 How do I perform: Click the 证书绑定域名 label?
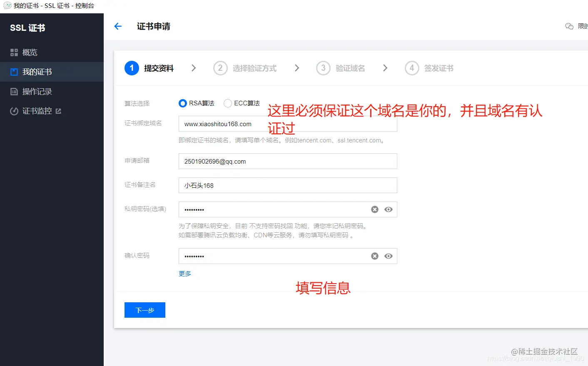coord(143,123)
